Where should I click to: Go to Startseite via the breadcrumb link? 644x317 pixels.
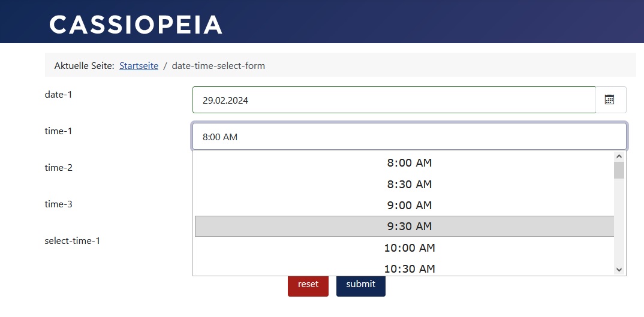coord(139,66)
